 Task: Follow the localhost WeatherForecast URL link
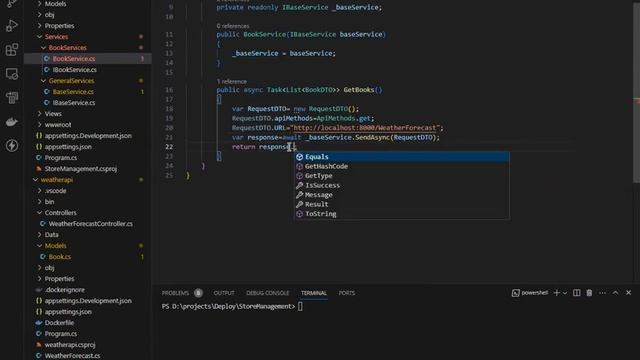click(364, 128)
